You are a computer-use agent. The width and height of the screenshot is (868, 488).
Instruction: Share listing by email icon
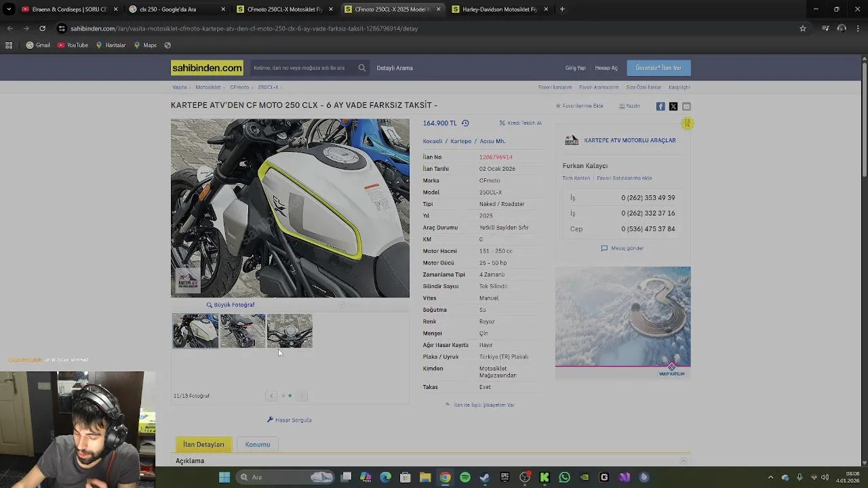pyautogui.click(x=686, y=106)
